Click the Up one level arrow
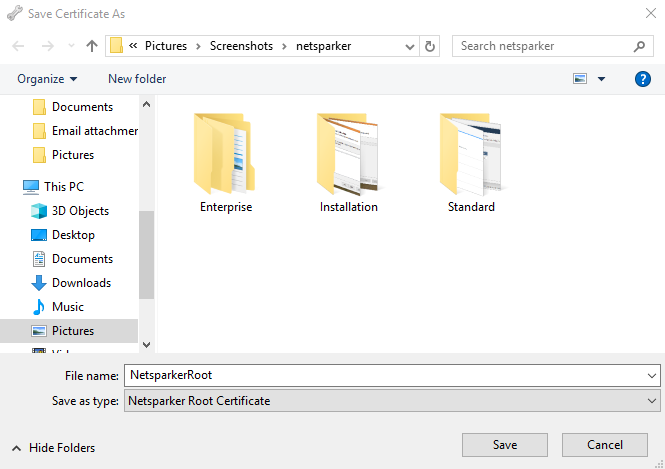This screenshot has width=665, height=469. 92,46
